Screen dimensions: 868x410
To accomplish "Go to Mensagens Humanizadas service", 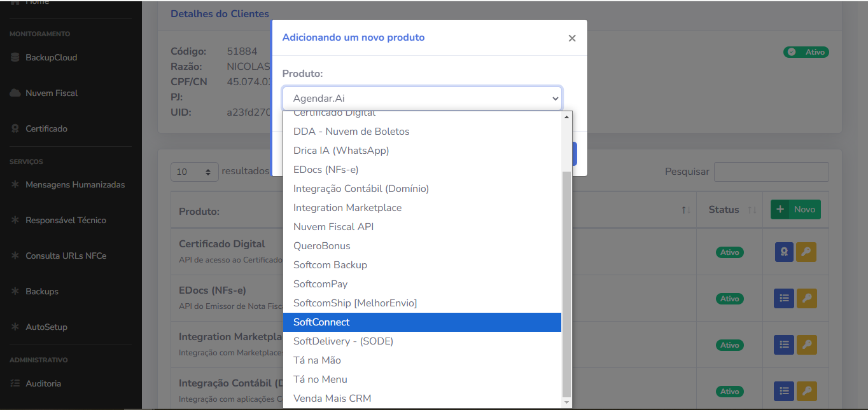I will 74,185.
